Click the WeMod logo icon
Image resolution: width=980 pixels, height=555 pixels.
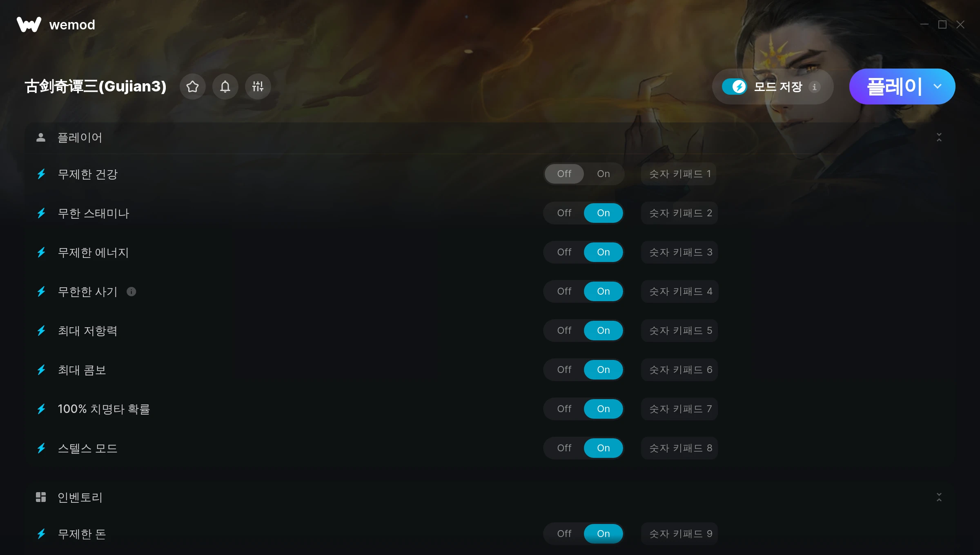[x=29, y=24]
